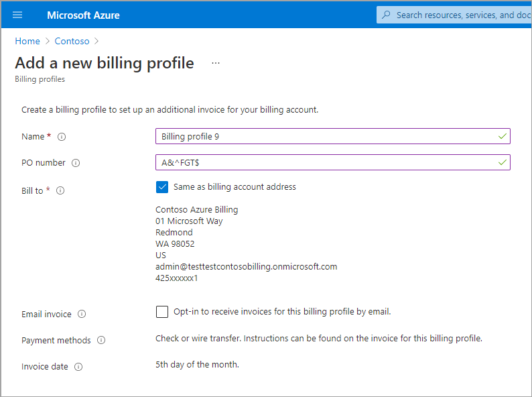
Task: Click the Microsoft Azure portal title
Action: click(x=84, y=15)
